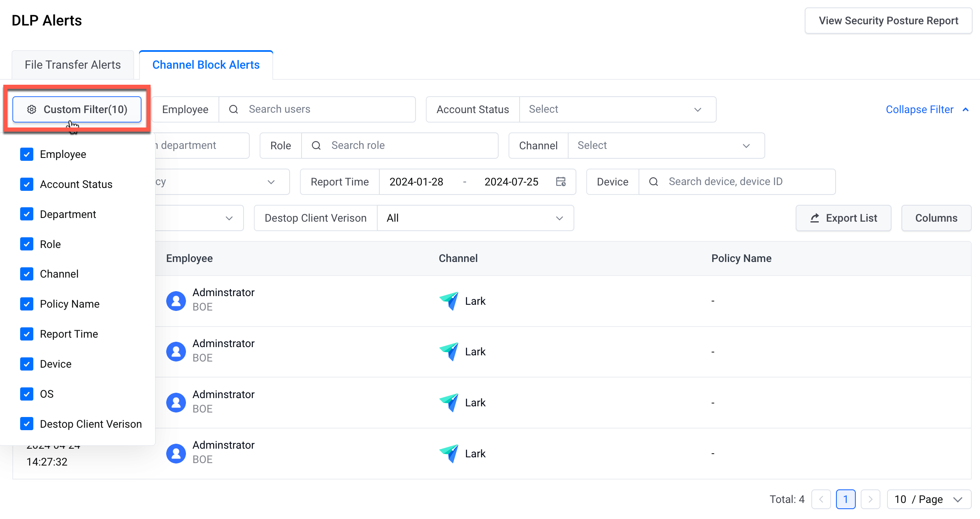
Task: Click avatar of second Adminstrator row
Action: pyautogui.click(x=176, y=352)
